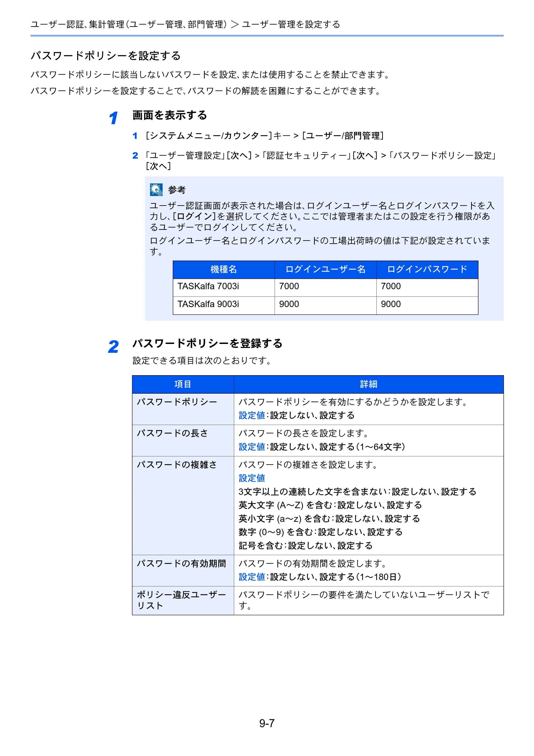Viewport: 534px width, 756px height.
Task: Click the 詳細 table header
Action: tap(369, 384)
